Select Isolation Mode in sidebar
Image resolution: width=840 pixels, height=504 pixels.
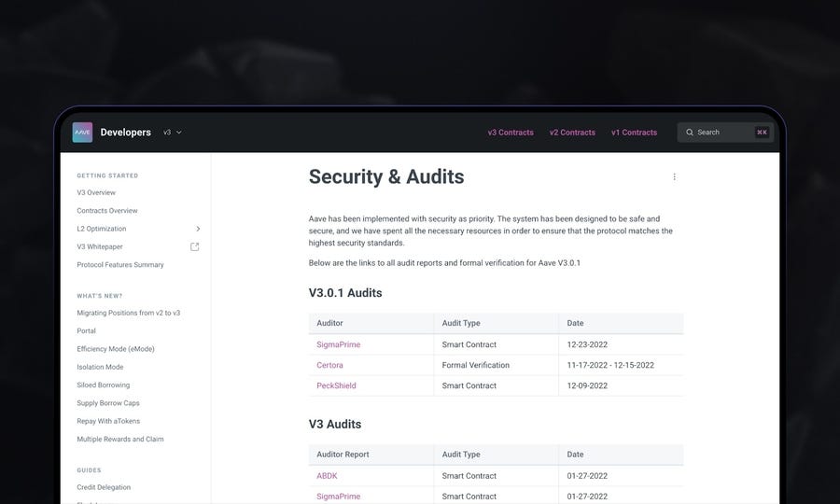click(100, 367)
